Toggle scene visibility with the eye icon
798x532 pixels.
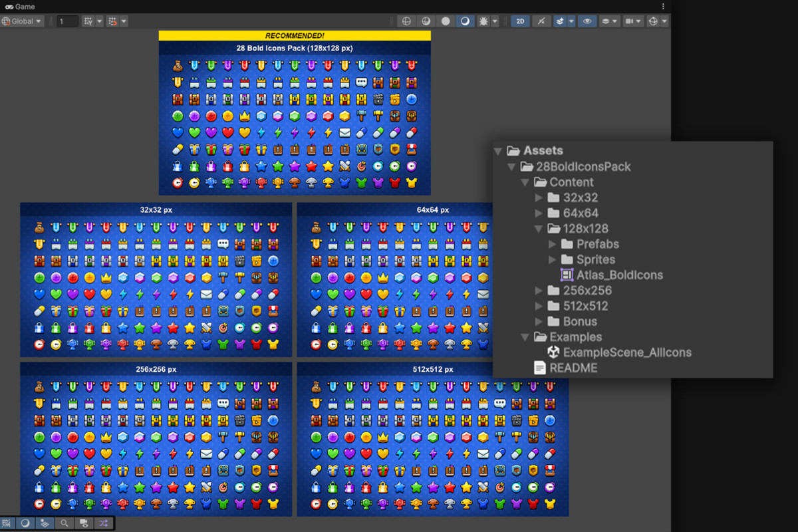(x=587, y=21)
